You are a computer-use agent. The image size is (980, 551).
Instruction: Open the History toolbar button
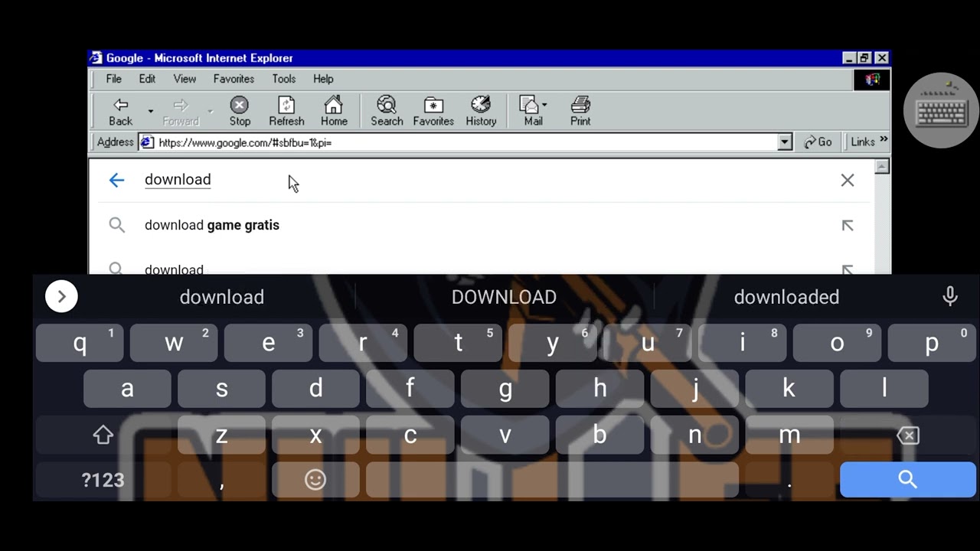[481, 111]
